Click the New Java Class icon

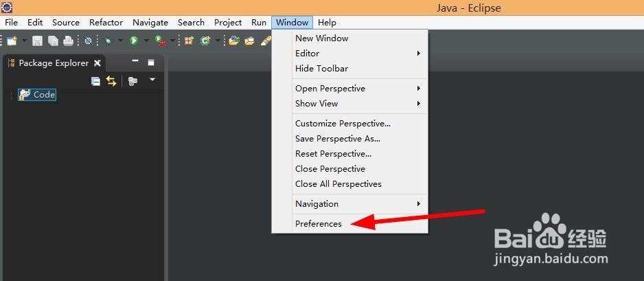(x=205, y=41)
